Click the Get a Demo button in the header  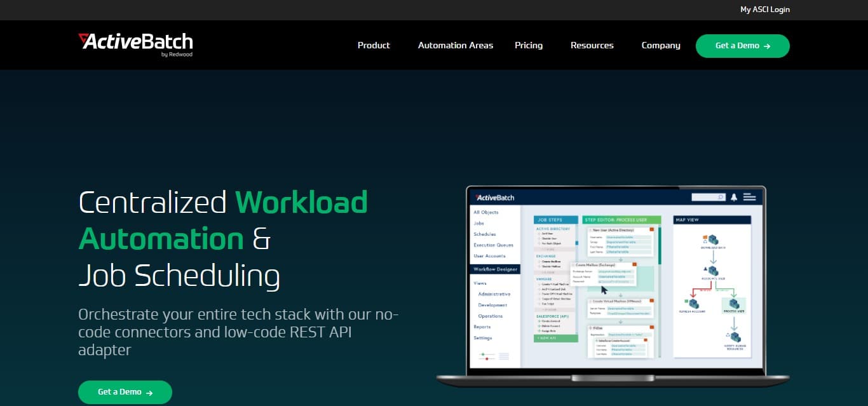point(742,46)
